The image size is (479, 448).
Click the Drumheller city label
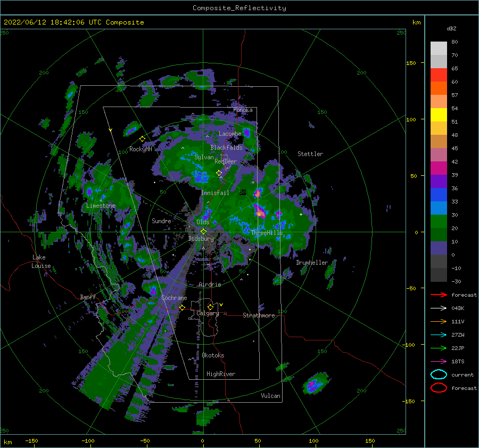coord(312,263)
